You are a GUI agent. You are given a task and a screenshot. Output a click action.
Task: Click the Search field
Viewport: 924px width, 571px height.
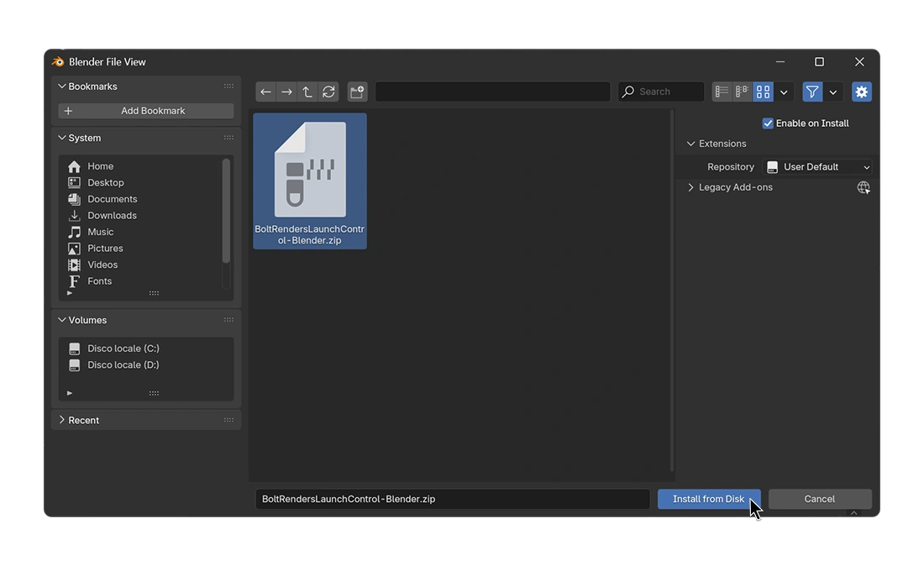click(661, 92)
